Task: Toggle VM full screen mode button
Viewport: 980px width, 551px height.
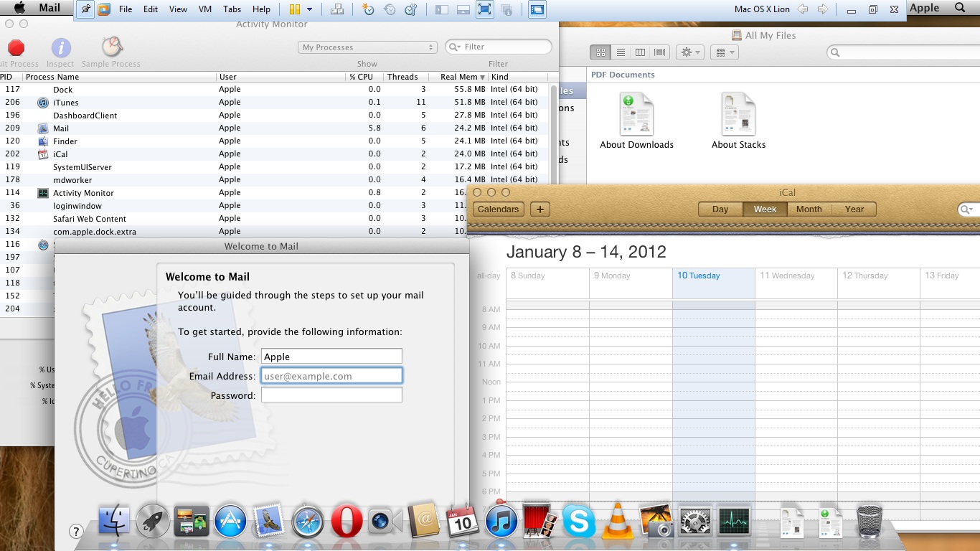Action: coord(484,9)
